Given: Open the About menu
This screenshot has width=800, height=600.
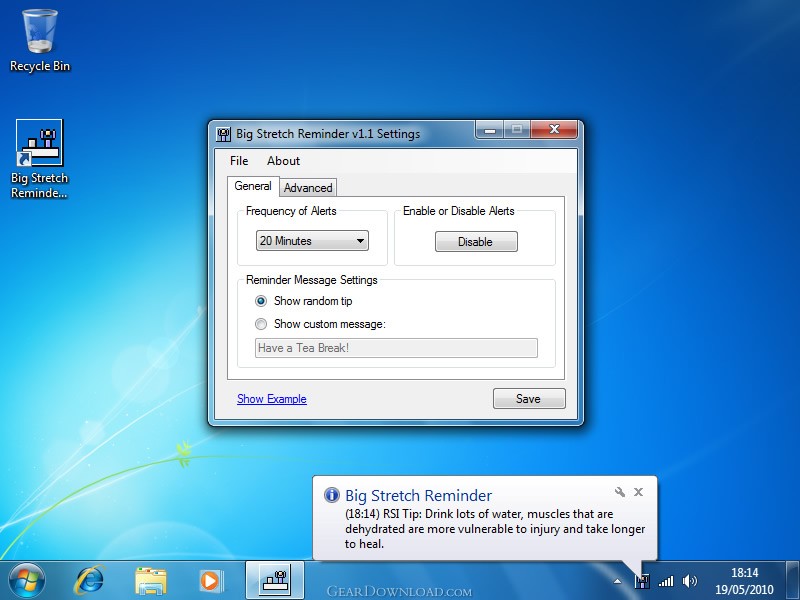Looking at the screenshot, I should (x=283, y=161).
